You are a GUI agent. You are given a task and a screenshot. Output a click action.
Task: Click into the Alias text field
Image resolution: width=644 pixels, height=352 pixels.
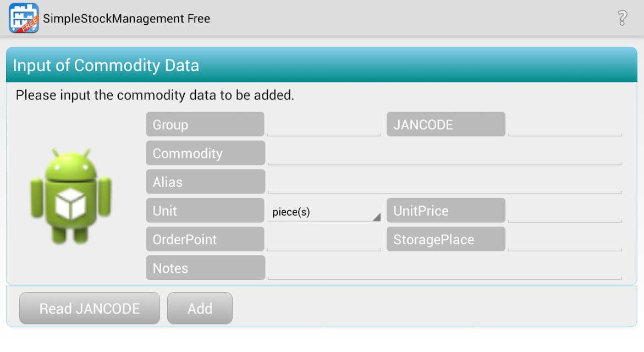point(445,182)
